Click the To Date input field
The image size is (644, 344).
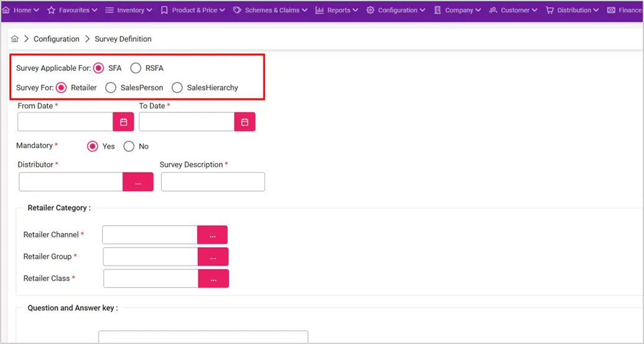(187, 122)
